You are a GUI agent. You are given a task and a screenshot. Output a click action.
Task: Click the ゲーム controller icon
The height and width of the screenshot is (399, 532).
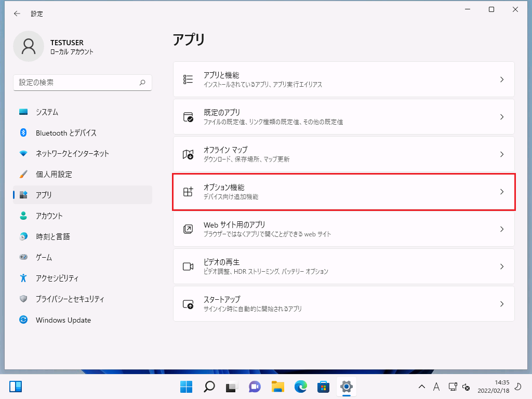(23, 257)
